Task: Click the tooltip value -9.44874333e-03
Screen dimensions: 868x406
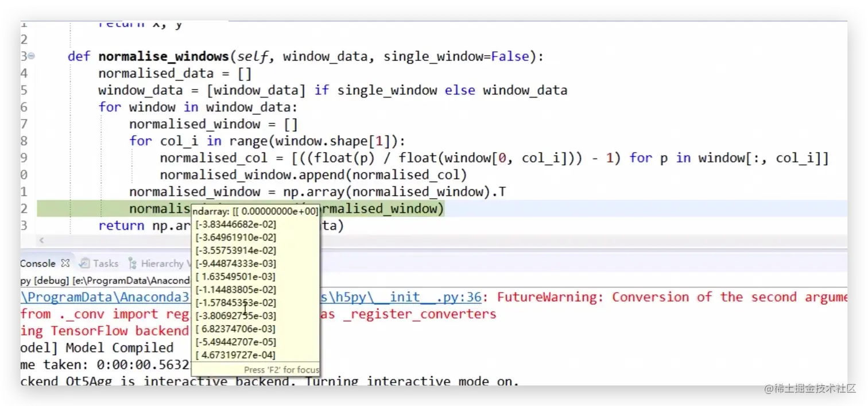Action: [x=235, y=264]
